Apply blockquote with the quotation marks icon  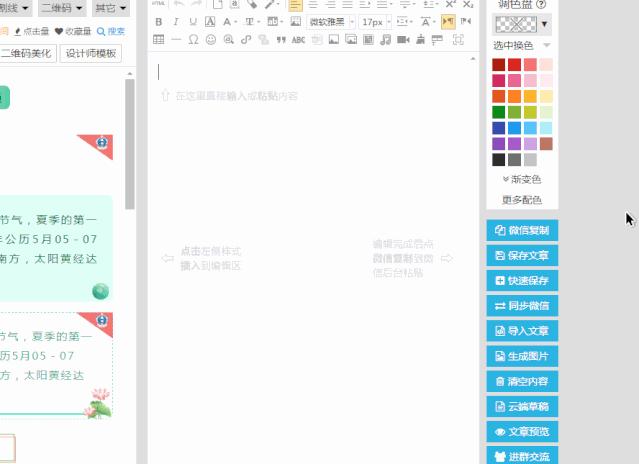tap(281, 40)
